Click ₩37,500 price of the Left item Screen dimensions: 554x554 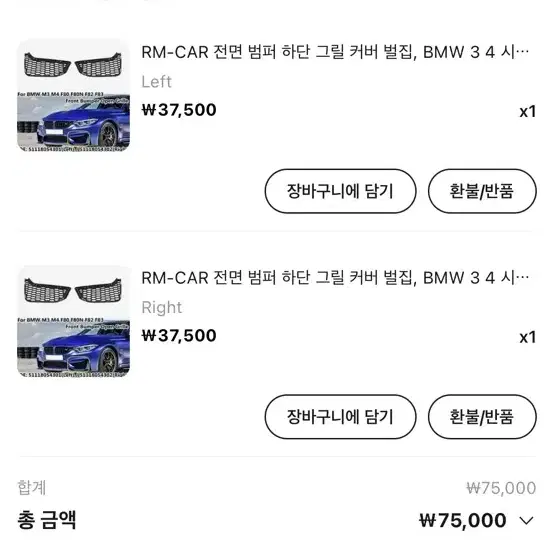click(179, 110)
